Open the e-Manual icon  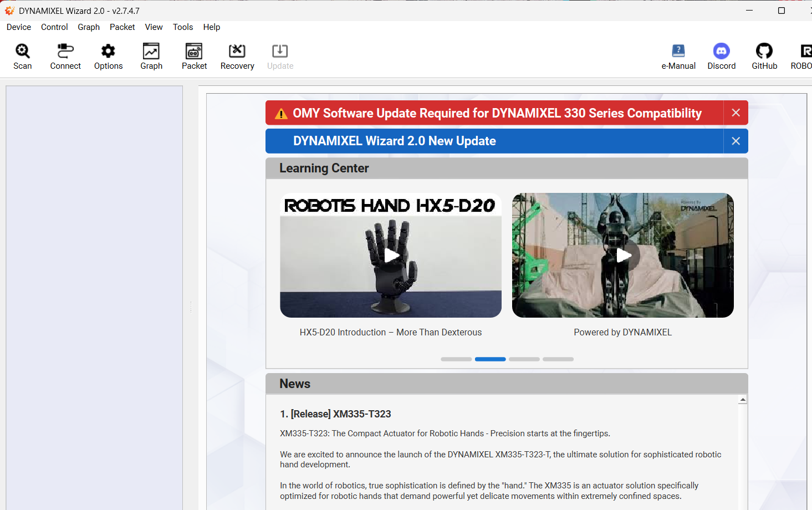(678, 51)
